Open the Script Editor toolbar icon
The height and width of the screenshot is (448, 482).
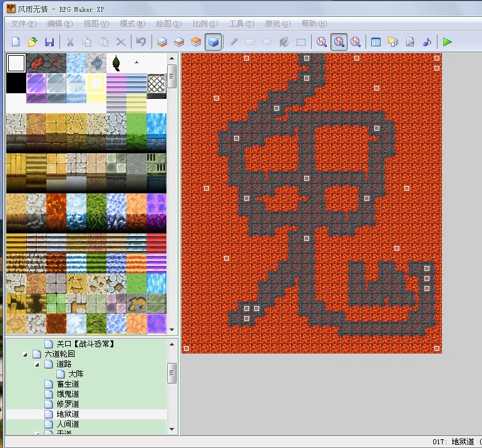pyautogui.click(x=410, y=42)
